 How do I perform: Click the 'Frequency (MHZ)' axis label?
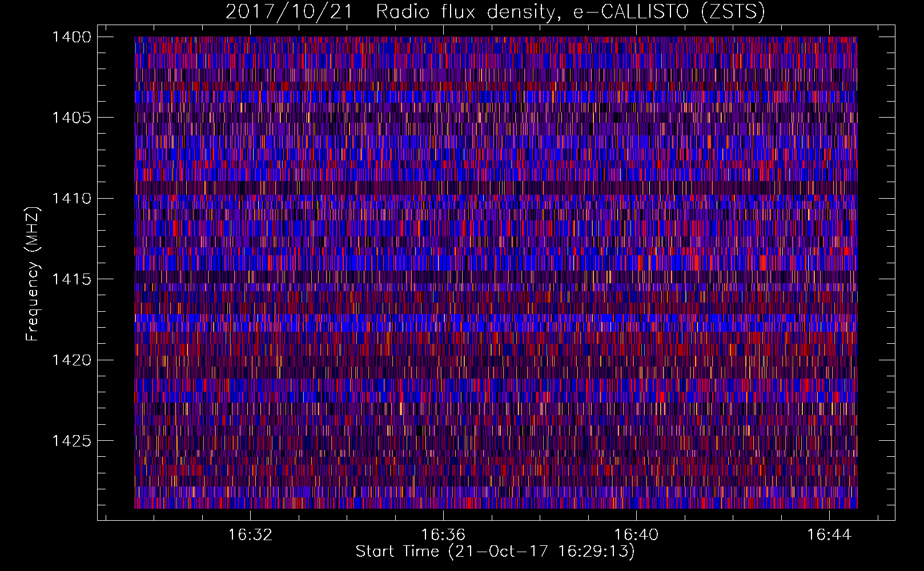pyautogui.click(x=33, y=274)
